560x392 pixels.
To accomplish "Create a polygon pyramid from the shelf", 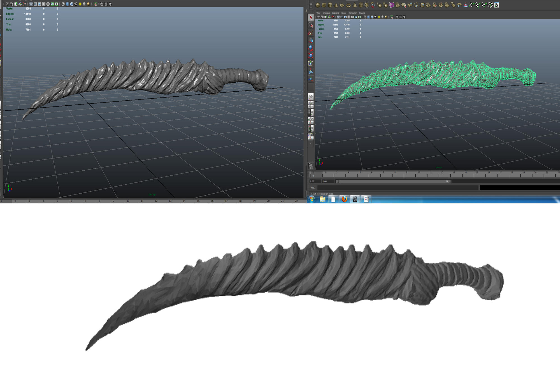I will [x=355, y=5].
